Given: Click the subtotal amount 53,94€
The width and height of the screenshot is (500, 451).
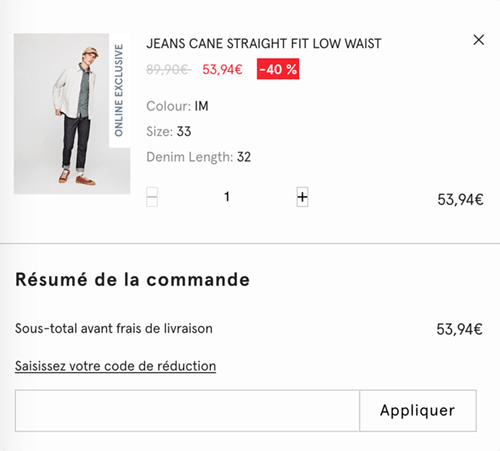Looking at the screenshot, I should click(x=459, y=329).
